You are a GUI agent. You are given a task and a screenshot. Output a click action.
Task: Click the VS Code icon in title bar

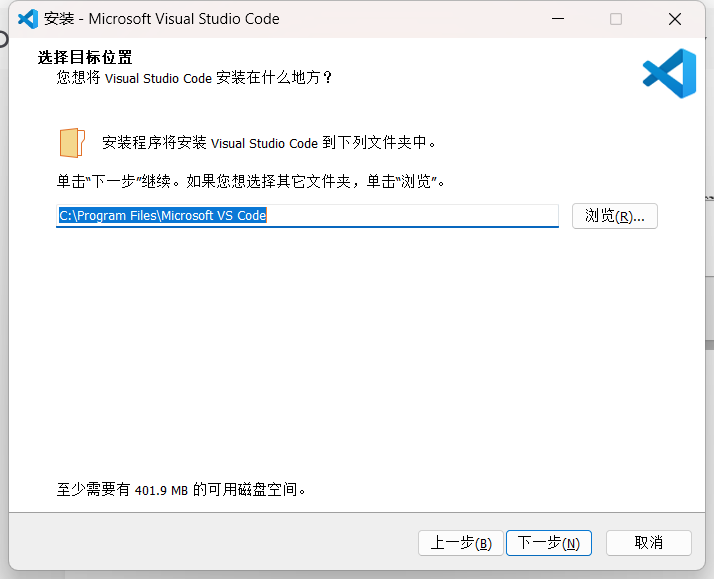28,19
